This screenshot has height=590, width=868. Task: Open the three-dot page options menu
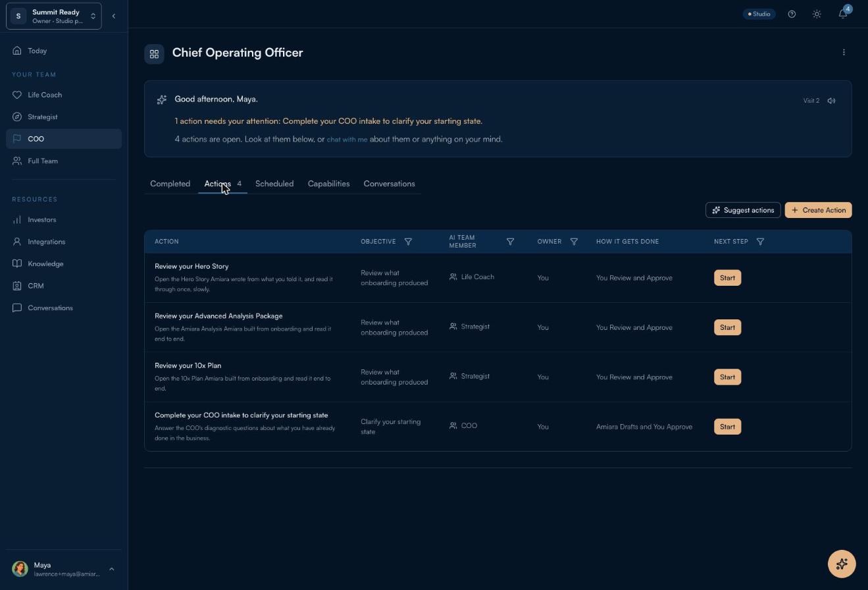pos(844,52)
